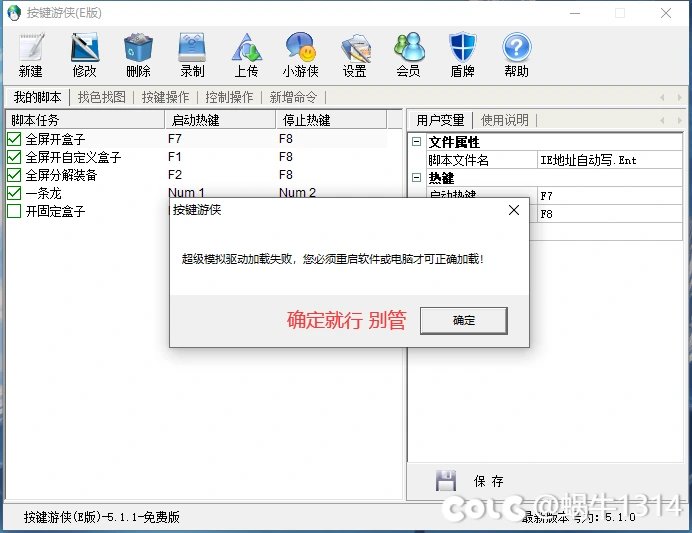
Task: Click 确定 in the error dialog
Action: point(463,320)
